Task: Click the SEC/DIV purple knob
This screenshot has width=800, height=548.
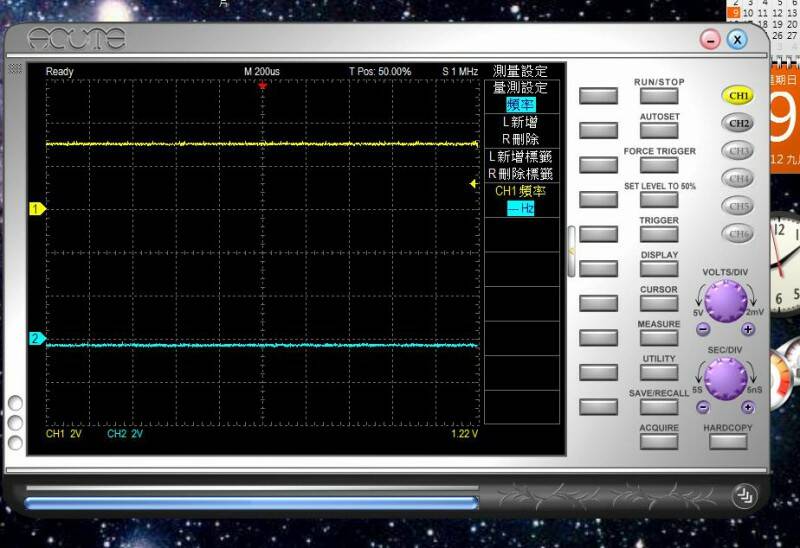Action: point(725,379)
